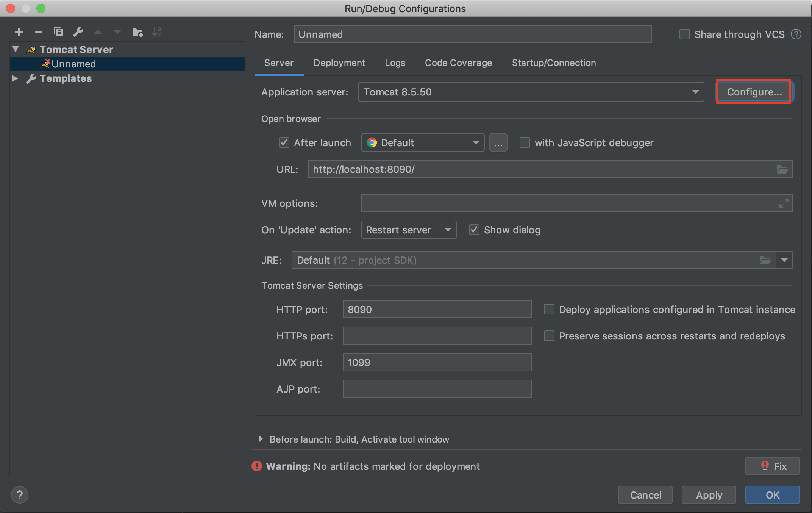Click the Templates tree item icon
The height and width of the screenshot is (513, 812).
[31, 77]
